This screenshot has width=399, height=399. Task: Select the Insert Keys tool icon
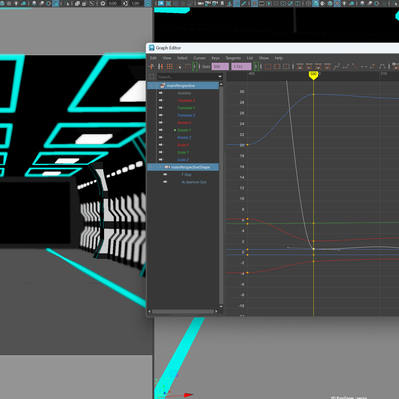160,67
